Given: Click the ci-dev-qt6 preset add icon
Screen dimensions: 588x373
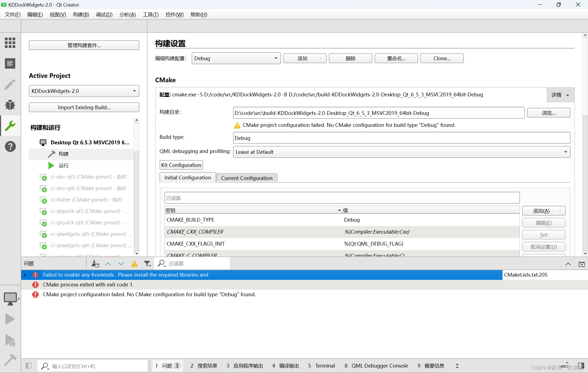Looking at the screenshot, I should [x=43, y=189].
